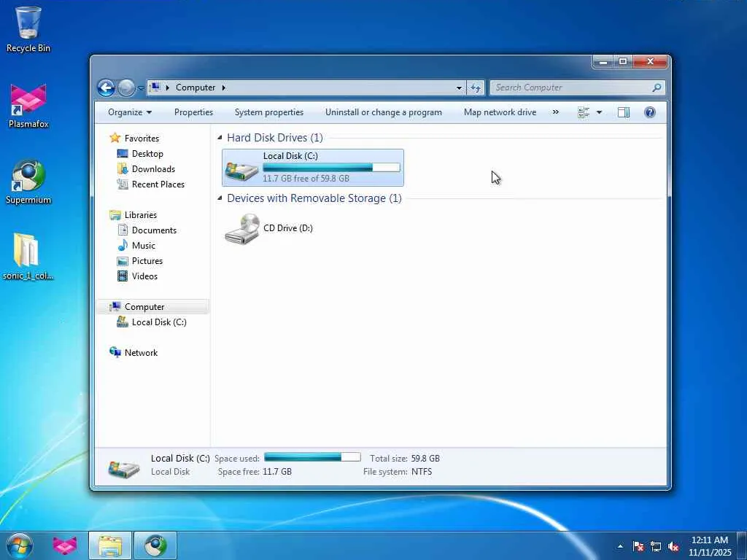
Task: Open System properties
Action: click(x=268, y=112)
